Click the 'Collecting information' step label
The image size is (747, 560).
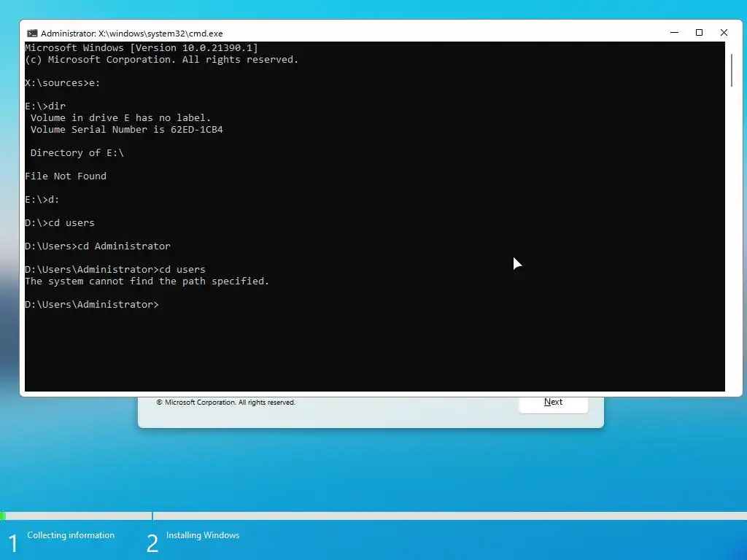coord(71,535)
